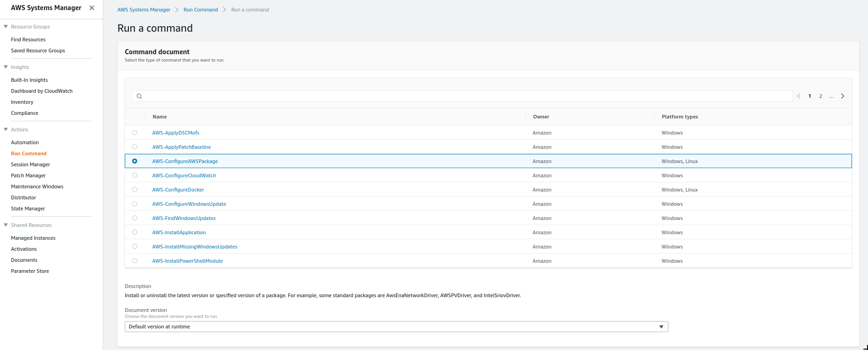This screenshot has width=868, height=350.
Task: Choose the AWS-ConfigureDocker radio button
Action: tap(134, 190)
